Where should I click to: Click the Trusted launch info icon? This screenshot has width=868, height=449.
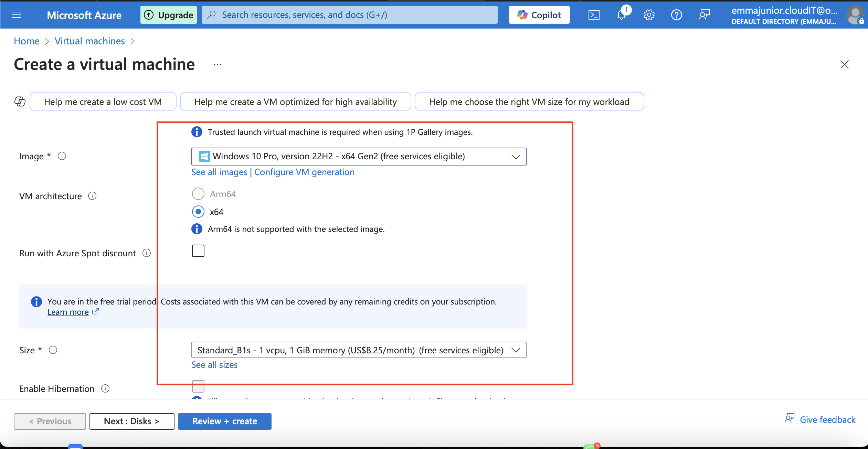pos(197,132)
